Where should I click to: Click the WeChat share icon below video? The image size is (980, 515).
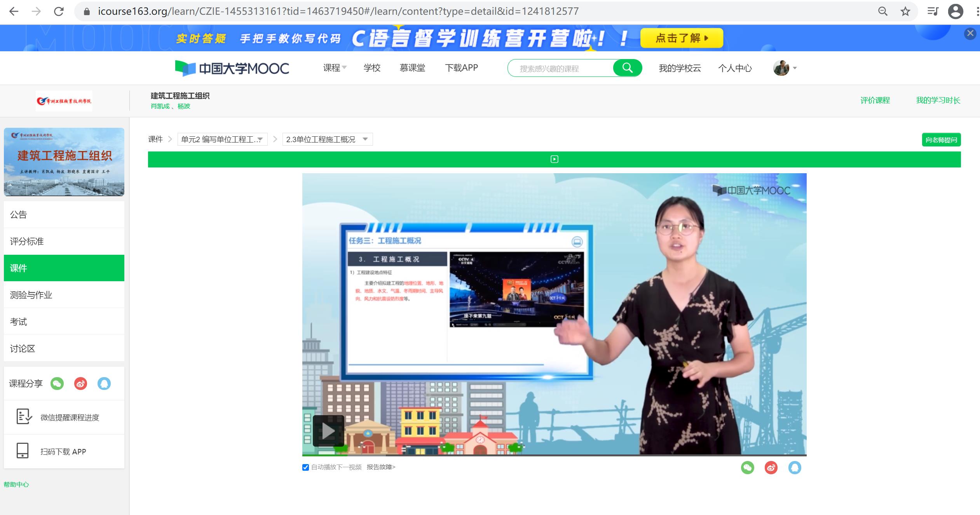[747, 468]
